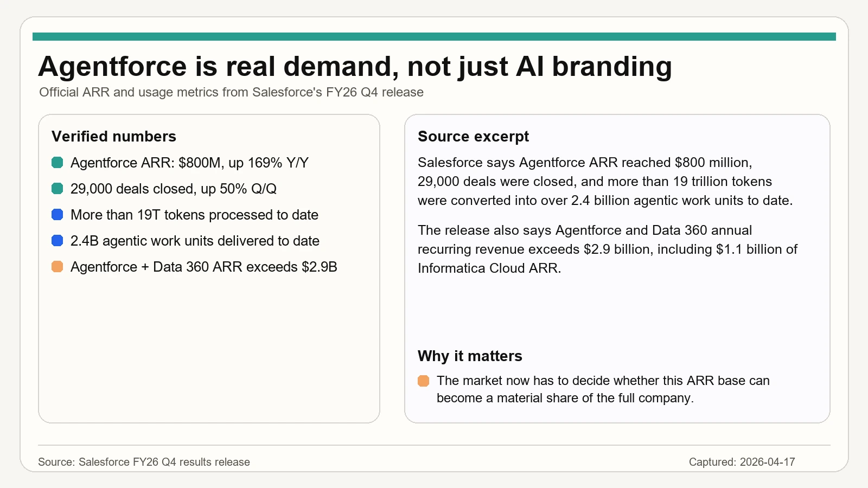Image resolution: width=868 pixels, height=488 pixels.
Task: Click the teal accent bar above the title
Action: pos(434,36)
